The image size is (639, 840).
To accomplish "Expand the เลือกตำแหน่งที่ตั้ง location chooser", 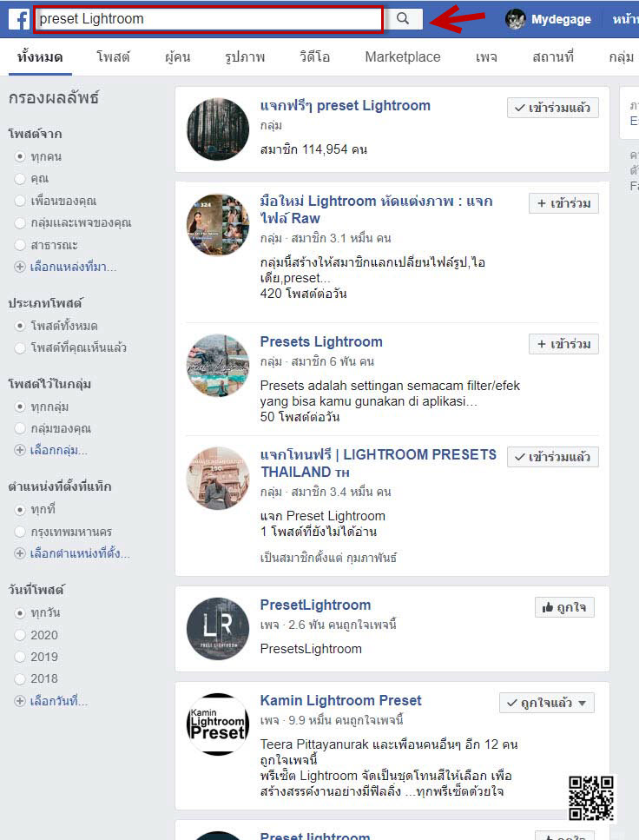I will coord(80,553).
